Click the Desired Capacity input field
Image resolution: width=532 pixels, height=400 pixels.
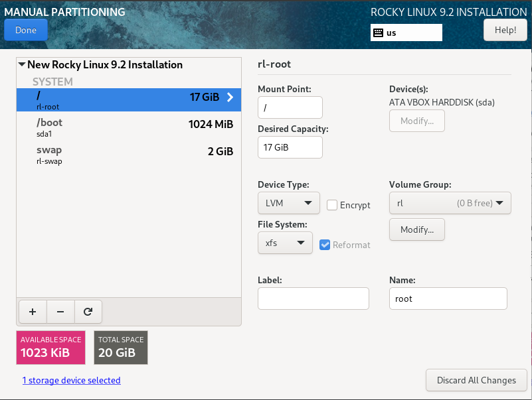click(290, 147)
